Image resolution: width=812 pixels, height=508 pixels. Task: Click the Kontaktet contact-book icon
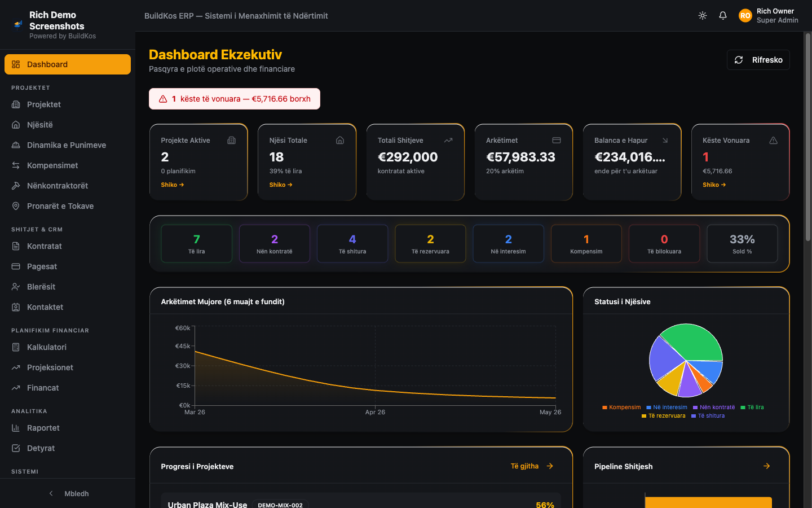(16, 307)
